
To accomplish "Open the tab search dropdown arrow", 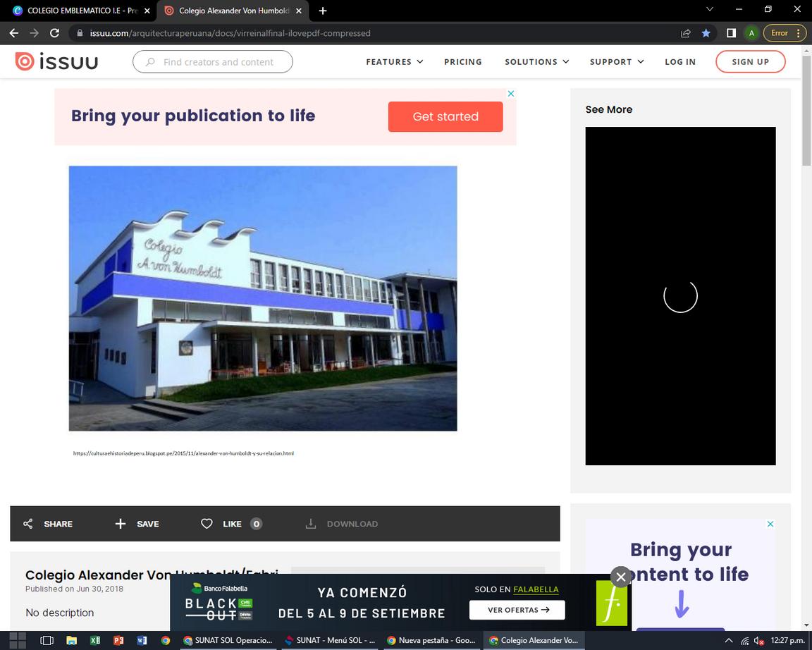I will pyautogui.click(x=710, y=8).
